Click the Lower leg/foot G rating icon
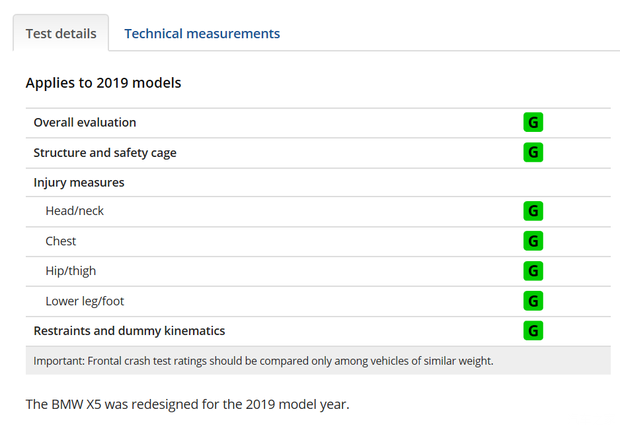Screen dimensions: 620x430 (533, 301)
